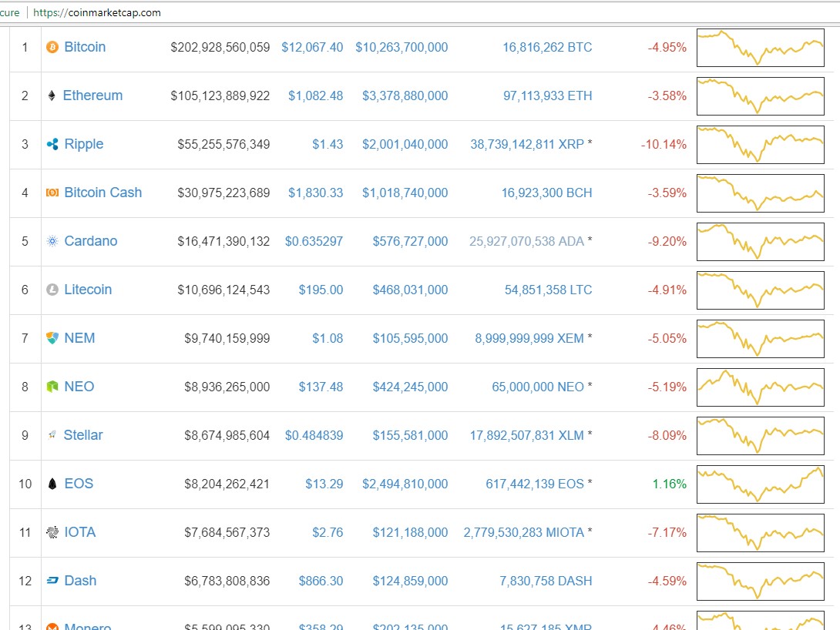Image resolution: width=840 pixels, height=630 pixels.
Task: Open Cardano 7-day price sparkline chart
Action: coord(760,242)
